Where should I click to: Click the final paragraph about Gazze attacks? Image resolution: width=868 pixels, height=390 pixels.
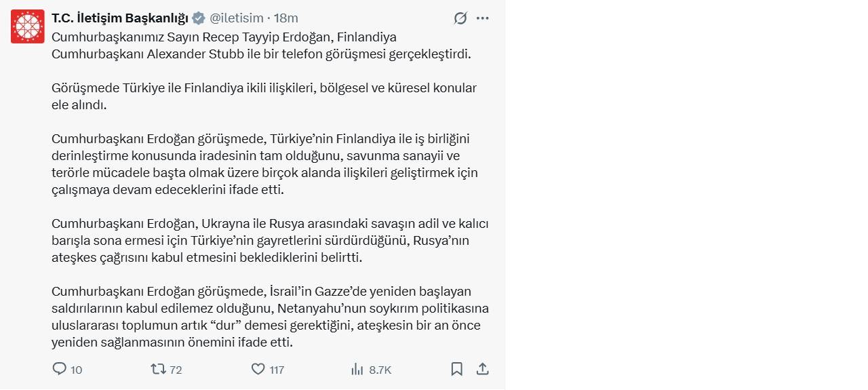[x=270, y=317]
